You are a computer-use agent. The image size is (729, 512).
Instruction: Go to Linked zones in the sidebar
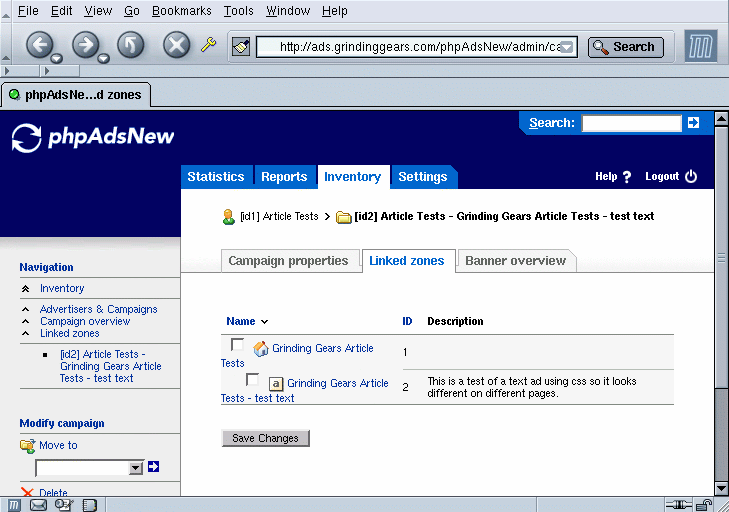(x=70, y=333)
